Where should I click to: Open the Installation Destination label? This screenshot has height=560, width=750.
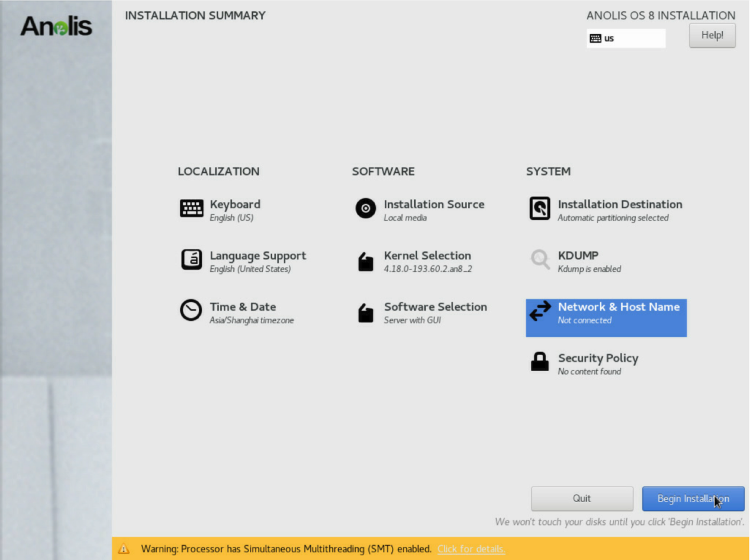tap(620, 204)
